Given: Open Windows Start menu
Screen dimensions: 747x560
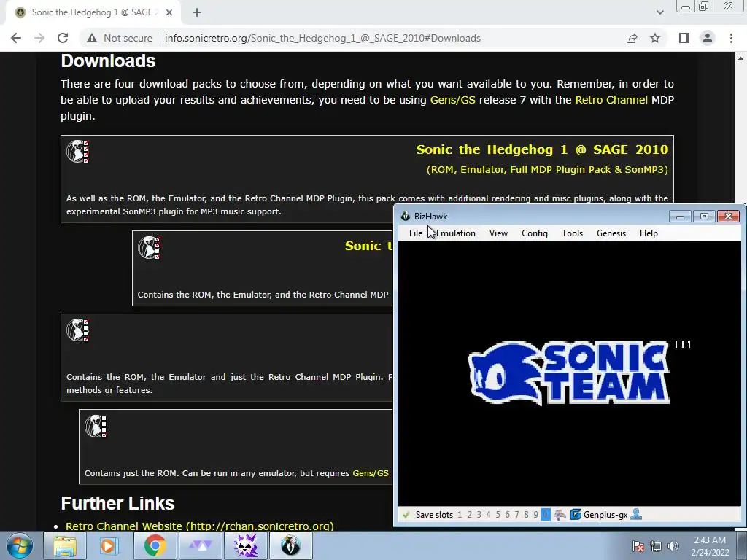Looking at the screenshot, I should point(19,545).
